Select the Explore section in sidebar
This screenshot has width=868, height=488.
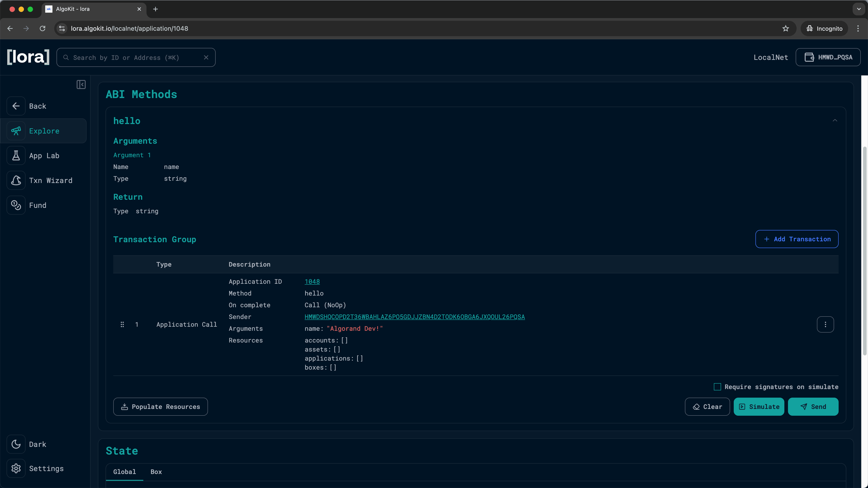coord(44,131)
